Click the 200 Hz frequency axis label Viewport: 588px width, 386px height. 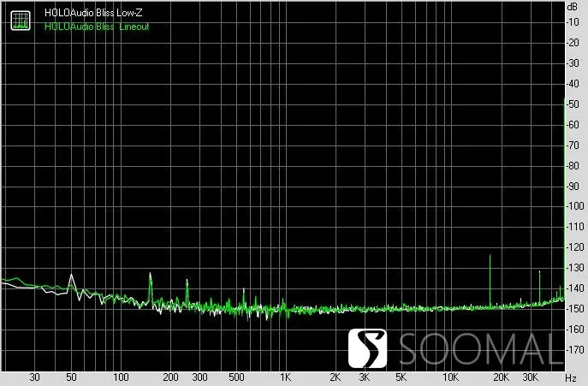170,377
